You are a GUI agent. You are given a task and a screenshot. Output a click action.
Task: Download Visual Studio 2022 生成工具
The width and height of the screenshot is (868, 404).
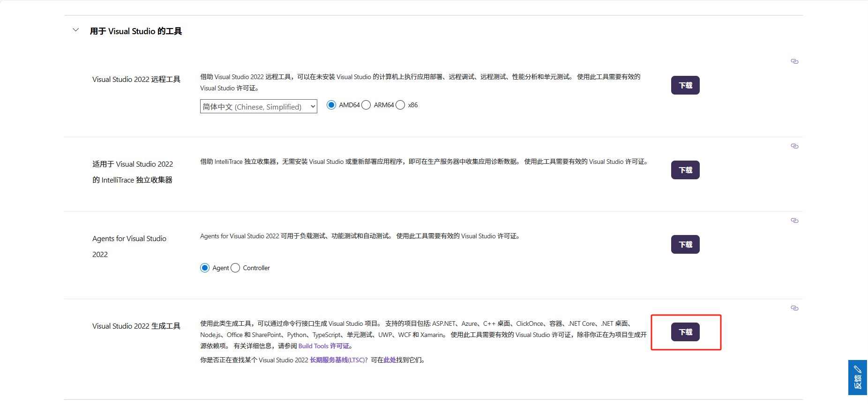point(685,332)
